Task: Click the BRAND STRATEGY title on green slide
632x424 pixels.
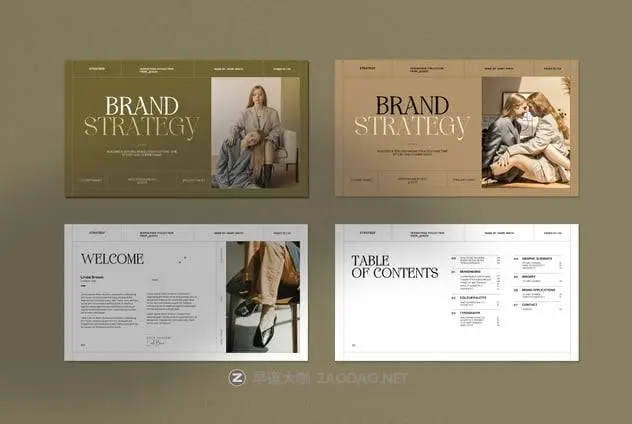Action: (x=142, y=116)
